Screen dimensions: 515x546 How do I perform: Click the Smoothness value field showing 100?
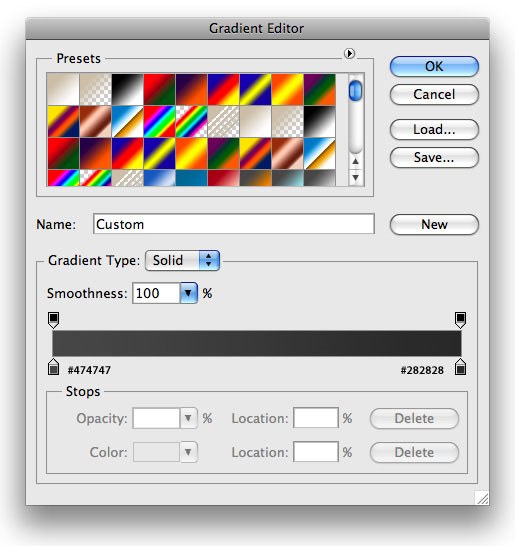[x=156, y=293]
